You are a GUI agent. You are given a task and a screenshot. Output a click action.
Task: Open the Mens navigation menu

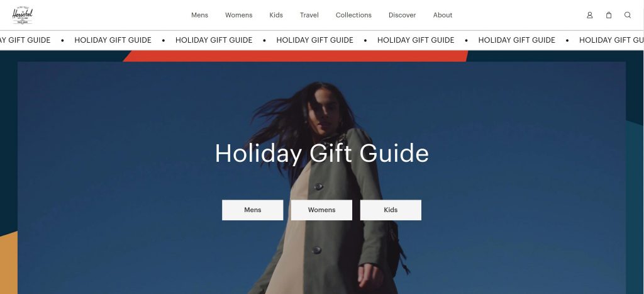click(x=199, y=15)
